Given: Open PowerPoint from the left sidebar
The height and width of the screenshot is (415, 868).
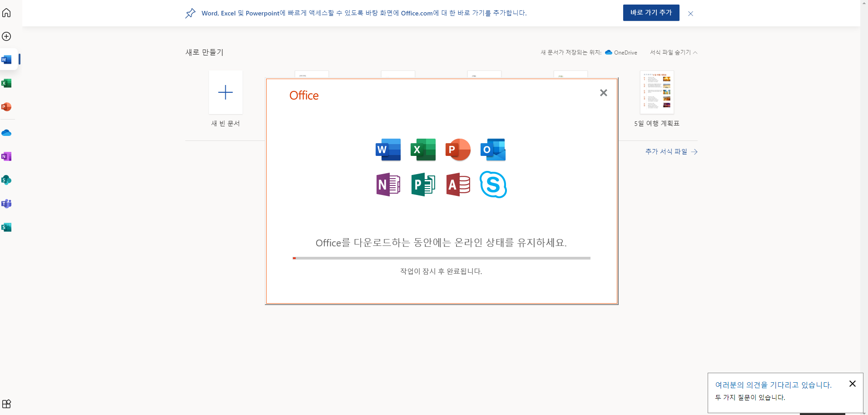Looking at the screenshot, I should (6, 107).
